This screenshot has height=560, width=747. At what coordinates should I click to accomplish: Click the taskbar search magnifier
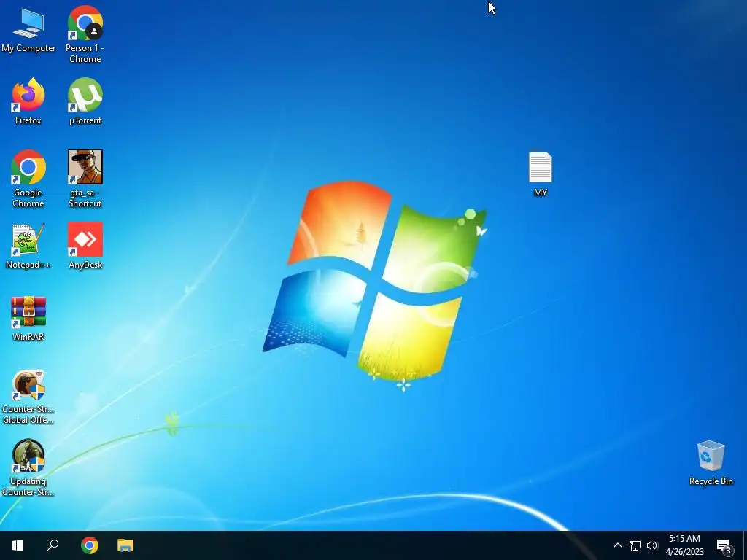53,545
